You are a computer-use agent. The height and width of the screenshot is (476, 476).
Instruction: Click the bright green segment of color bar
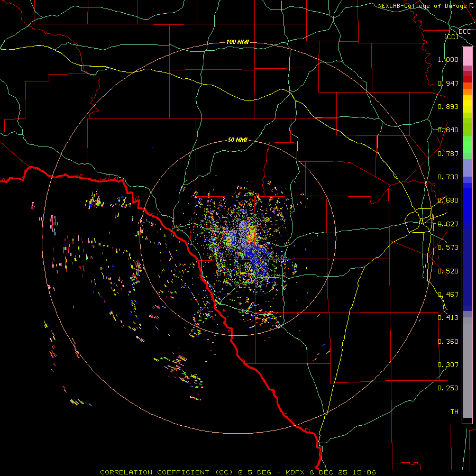pyautogui.click(x=467, y=144)
